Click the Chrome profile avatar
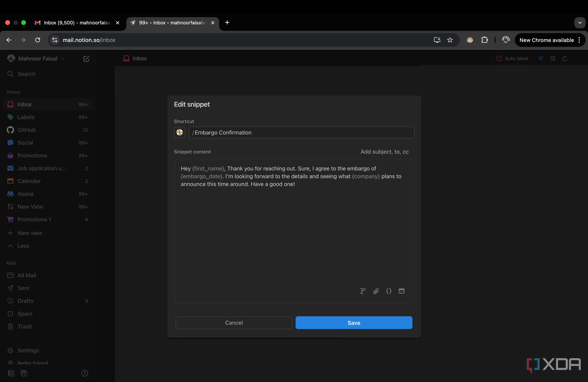The width and height of the screenshot is (588, 382). click(x=506, y=40)
